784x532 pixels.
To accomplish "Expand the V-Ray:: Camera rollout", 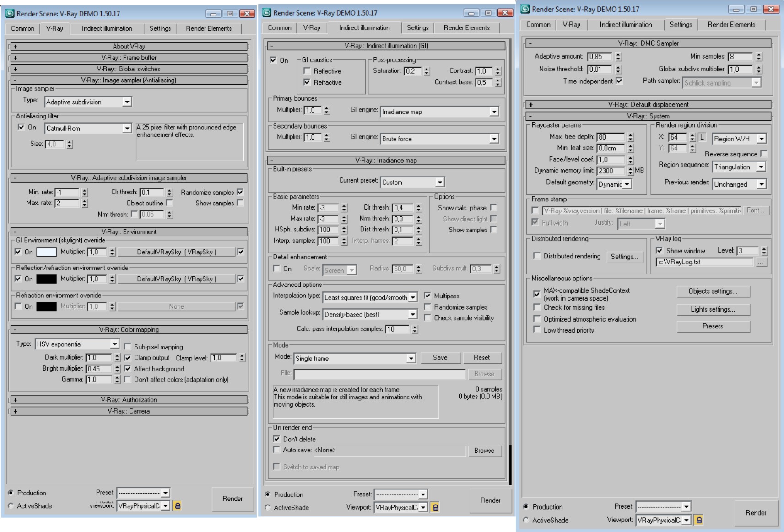I will tap(129, 411).
